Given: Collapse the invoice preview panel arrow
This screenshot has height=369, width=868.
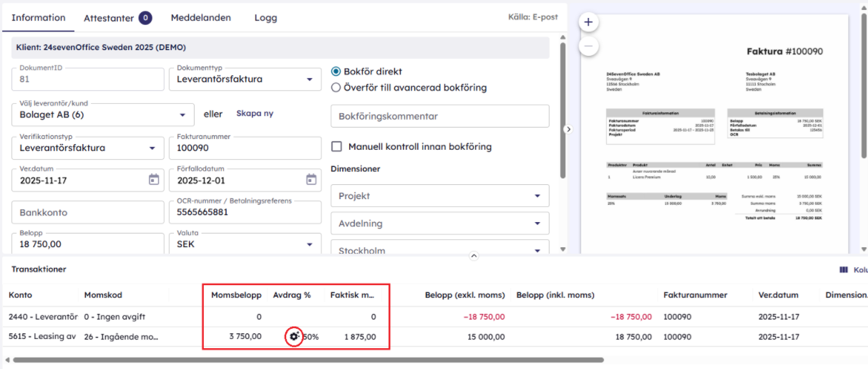Looking at the screenshot, I should 568,130.
